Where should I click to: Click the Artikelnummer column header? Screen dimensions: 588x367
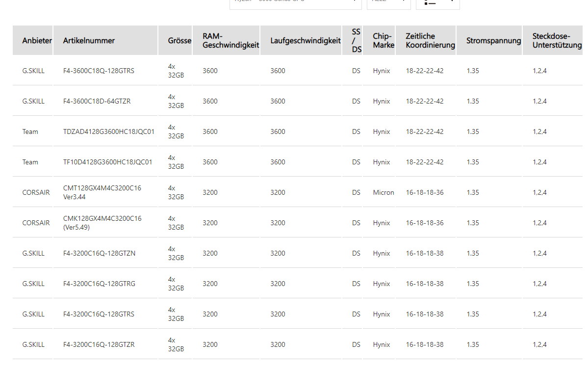[x=105, y=41]
